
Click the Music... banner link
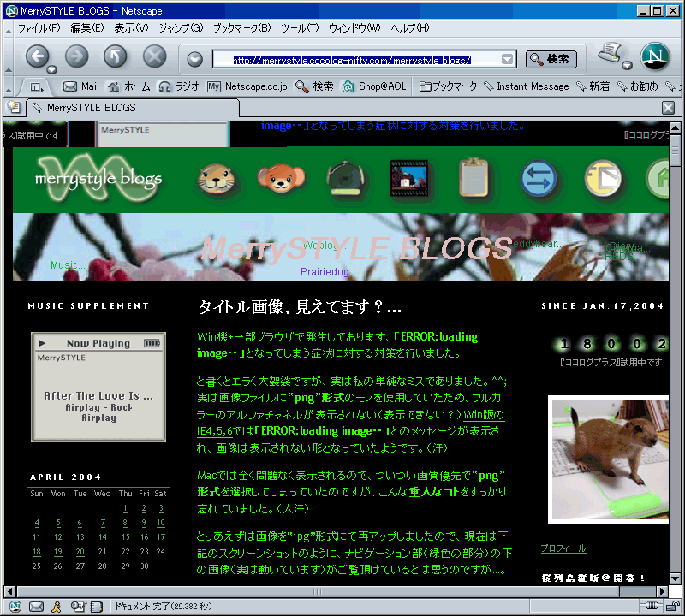click(68, 265)
